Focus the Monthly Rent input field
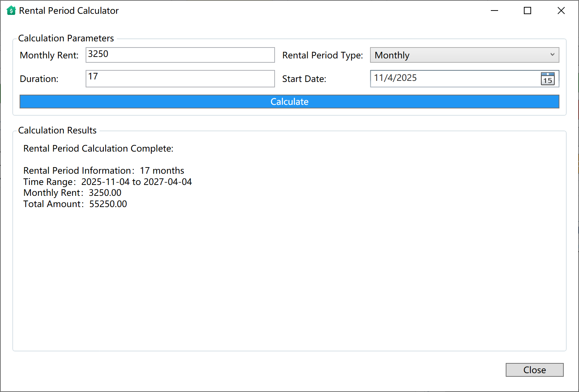 180,55
